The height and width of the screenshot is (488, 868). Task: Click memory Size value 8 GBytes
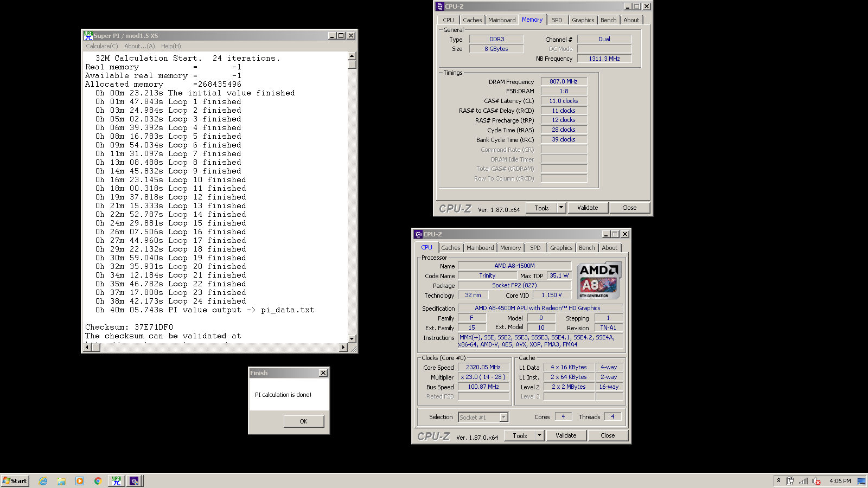click(496, 49)
